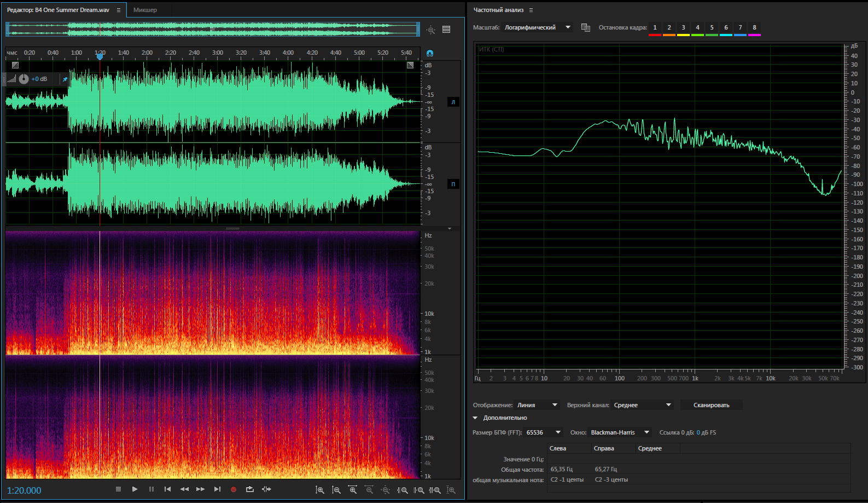The width and height of the screenshot is (868, 503).
Task: Stop playback with the Stop button
Action: (x=118, y=489)
